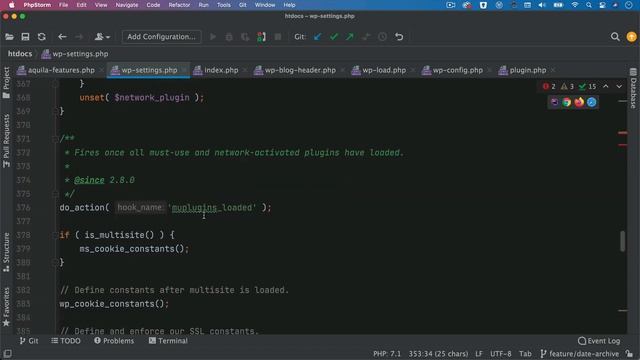This screenshot has width=640, height=360.
Task: Open file in Safari browser icon
Action: (x=591, y=102)
